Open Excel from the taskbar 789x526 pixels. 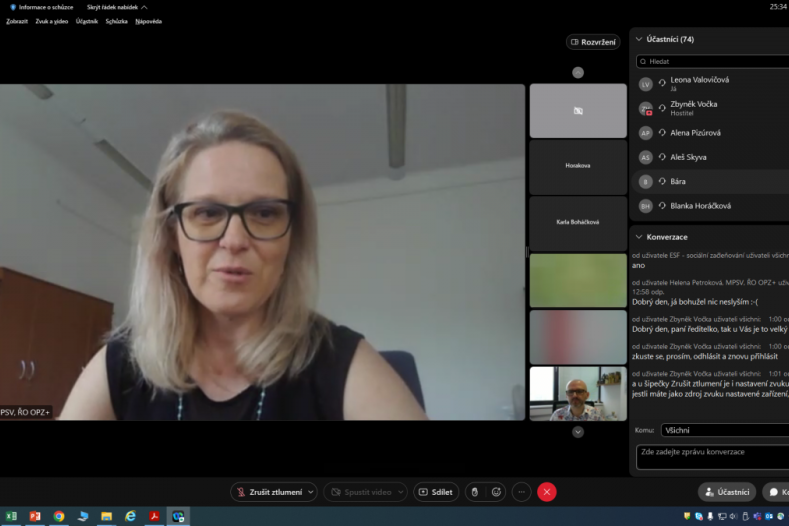point(11,516)
